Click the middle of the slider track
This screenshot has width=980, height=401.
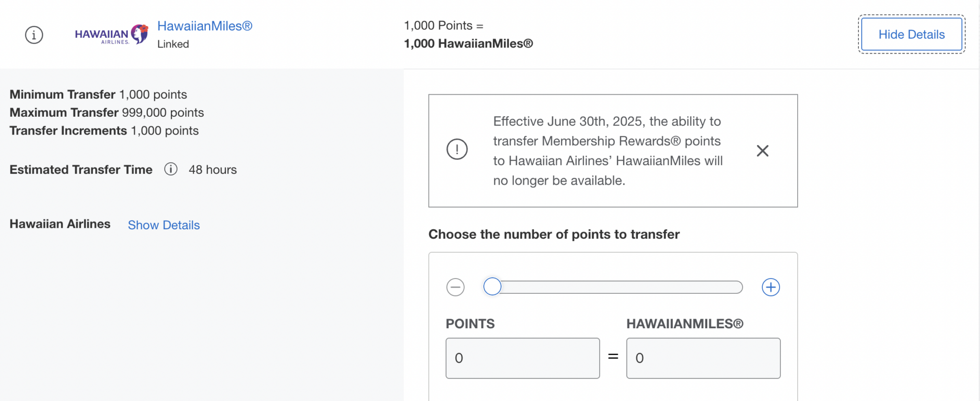617,287
